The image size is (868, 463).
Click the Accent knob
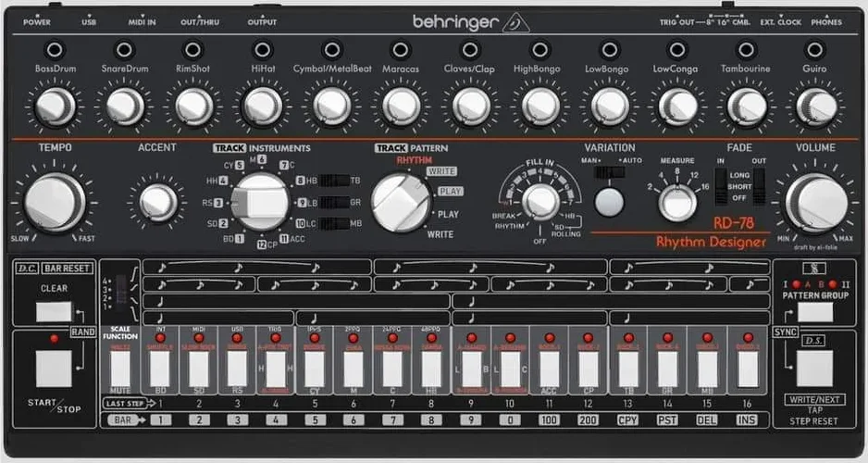(157, 202)
